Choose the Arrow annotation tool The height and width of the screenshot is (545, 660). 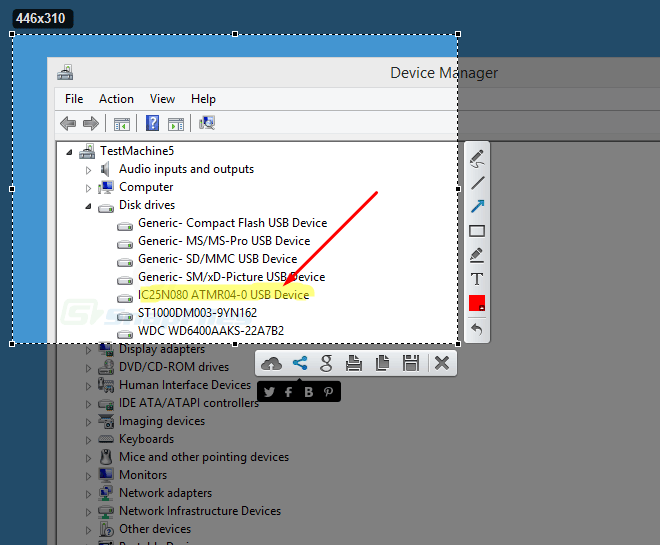477,206
